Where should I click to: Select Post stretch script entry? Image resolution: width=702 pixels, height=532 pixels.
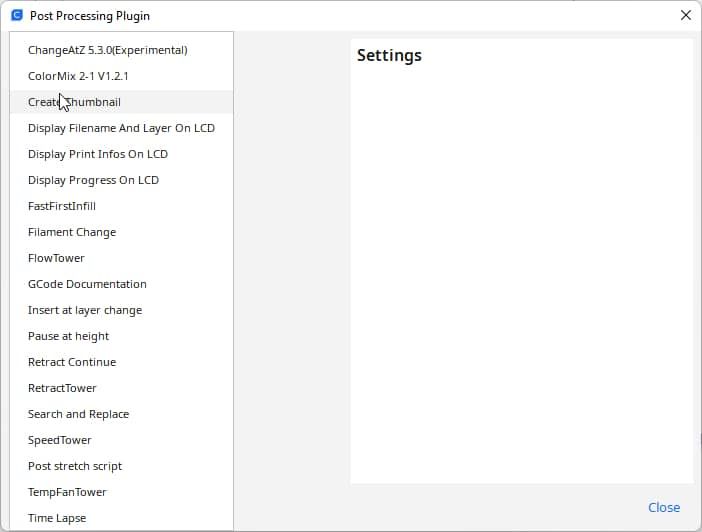pos(75,466)
